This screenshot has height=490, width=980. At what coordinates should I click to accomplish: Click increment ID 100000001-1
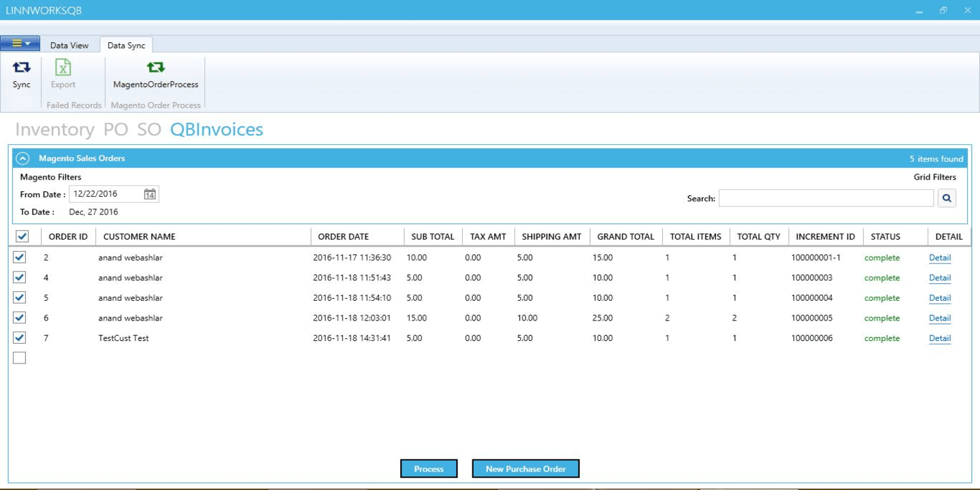[816, 258]
